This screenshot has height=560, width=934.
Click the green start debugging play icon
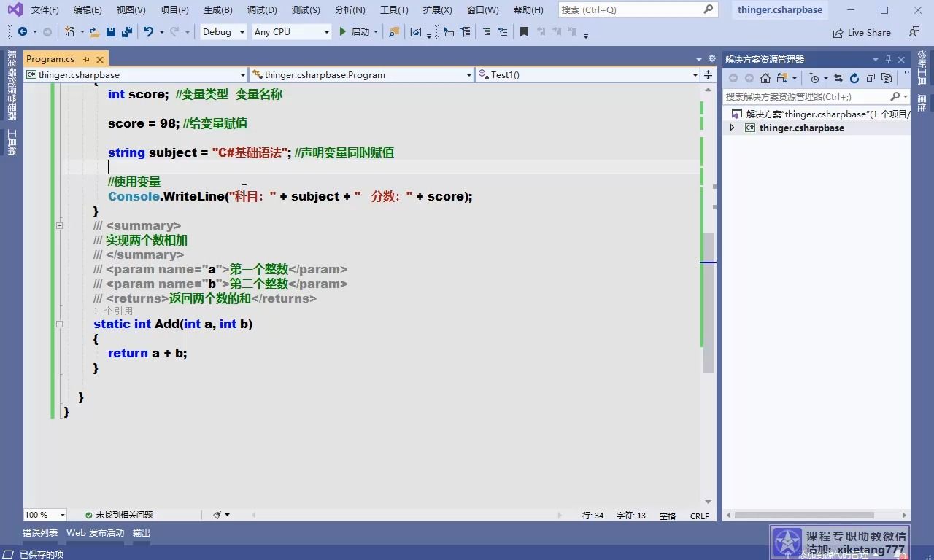point(342,32)
